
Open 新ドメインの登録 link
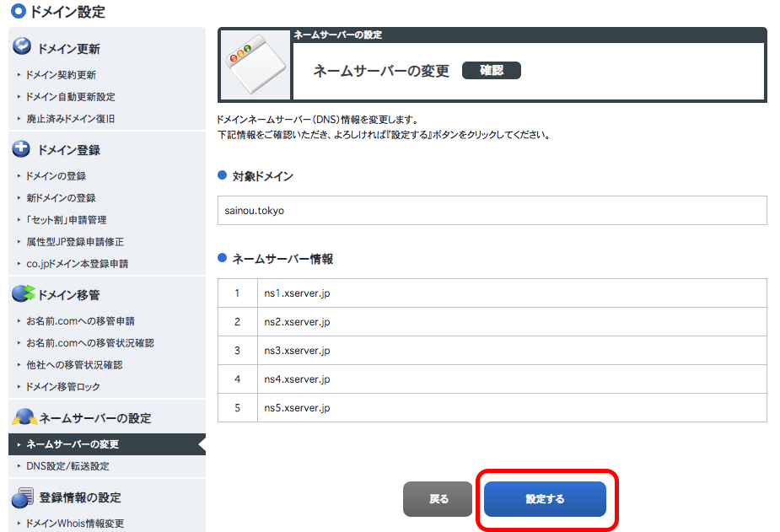tap(61, 198)
